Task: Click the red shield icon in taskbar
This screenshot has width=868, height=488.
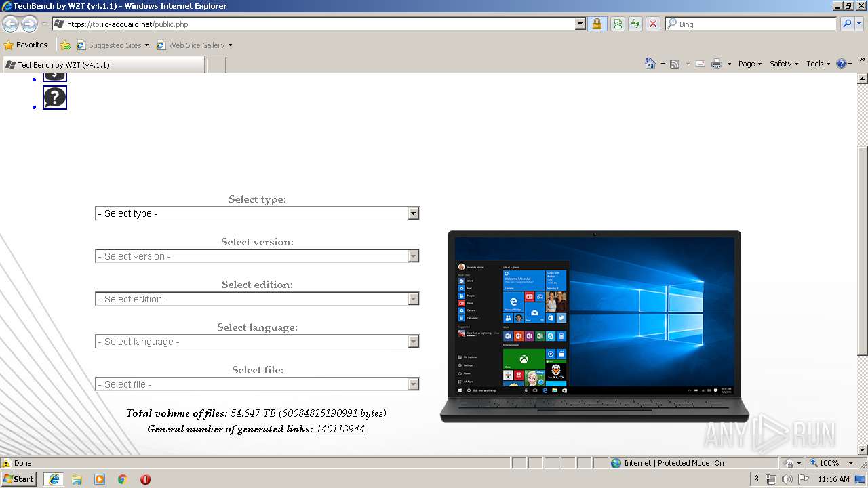Action: click(145, 479)
